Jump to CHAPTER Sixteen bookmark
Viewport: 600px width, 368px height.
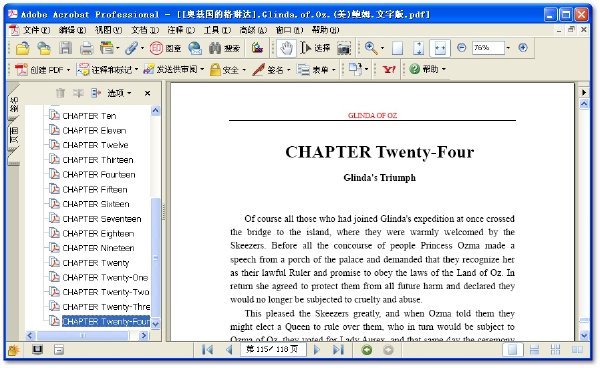point(96,204)
